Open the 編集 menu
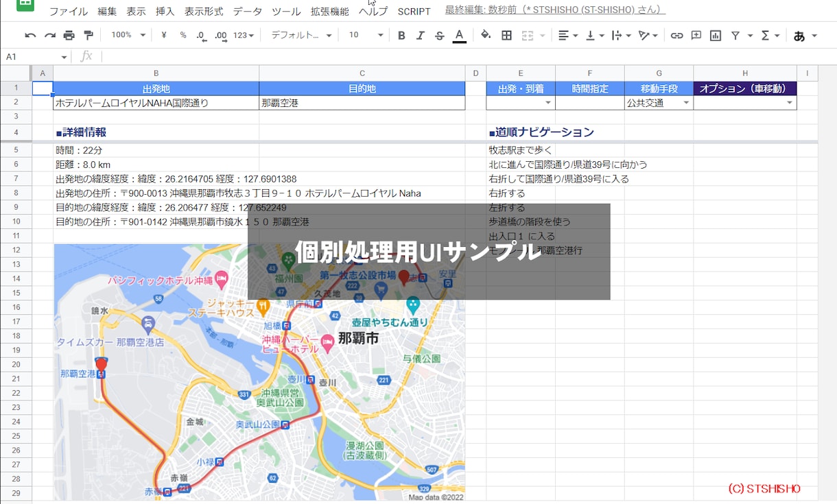The width and height of the screenshot is (837, 504). point(107,11)
